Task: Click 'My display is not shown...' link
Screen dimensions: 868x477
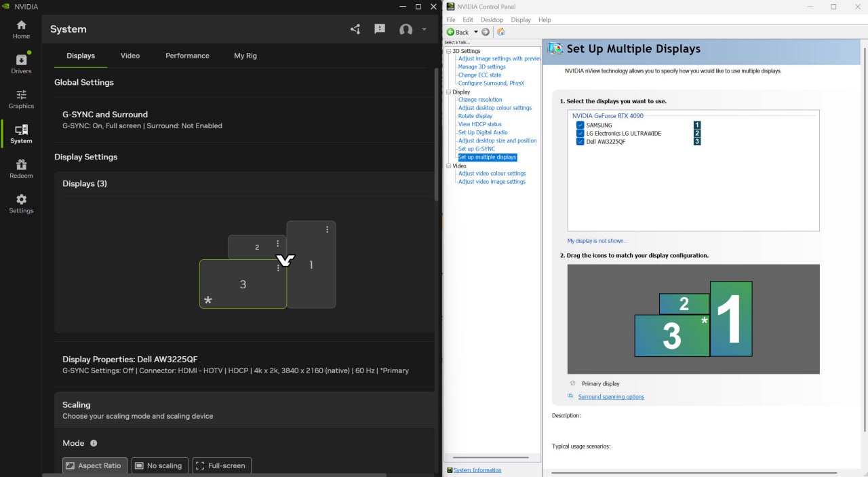Action: coord(597,241)
